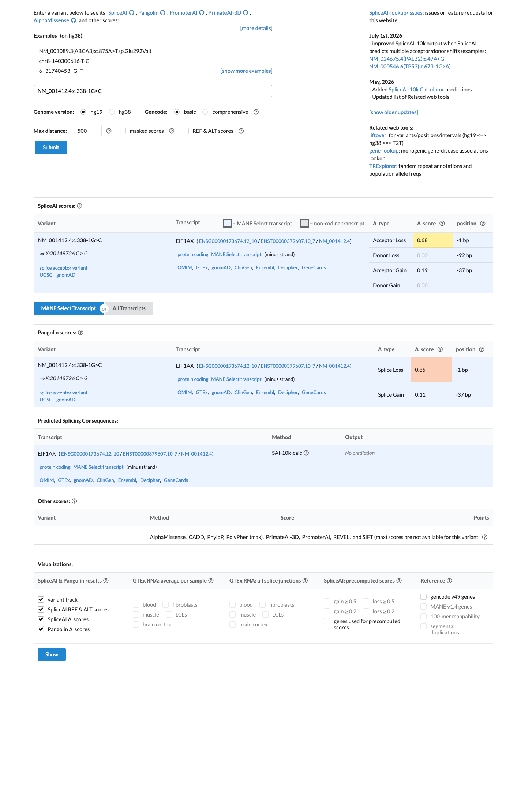Click help icon next to masked scores
This screenshot has height=805, width=532.
tap(172, 131)
